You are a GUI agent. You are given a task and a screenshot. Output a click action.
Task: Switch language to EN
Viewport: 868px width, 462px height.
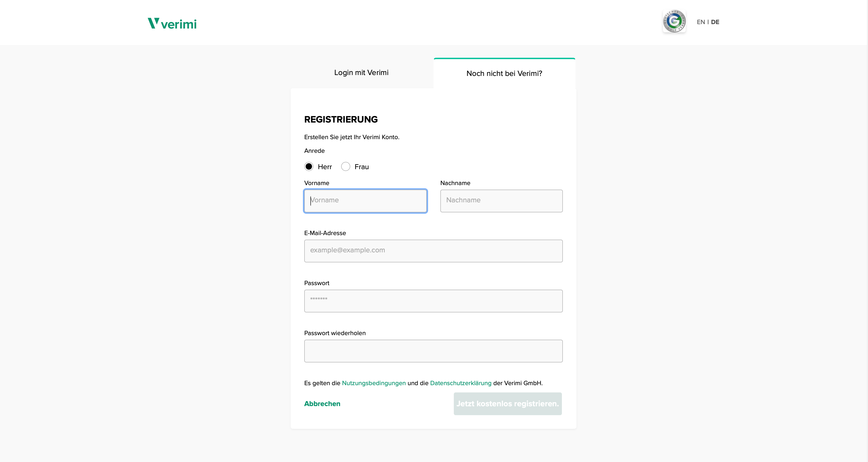[700, 22]
